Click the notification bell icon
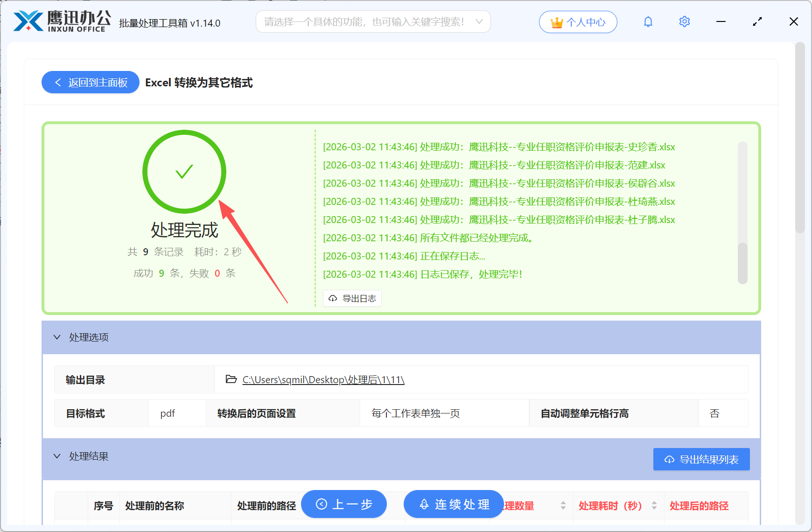This screenshot has height=532, width=812. [x=648, y=21]
